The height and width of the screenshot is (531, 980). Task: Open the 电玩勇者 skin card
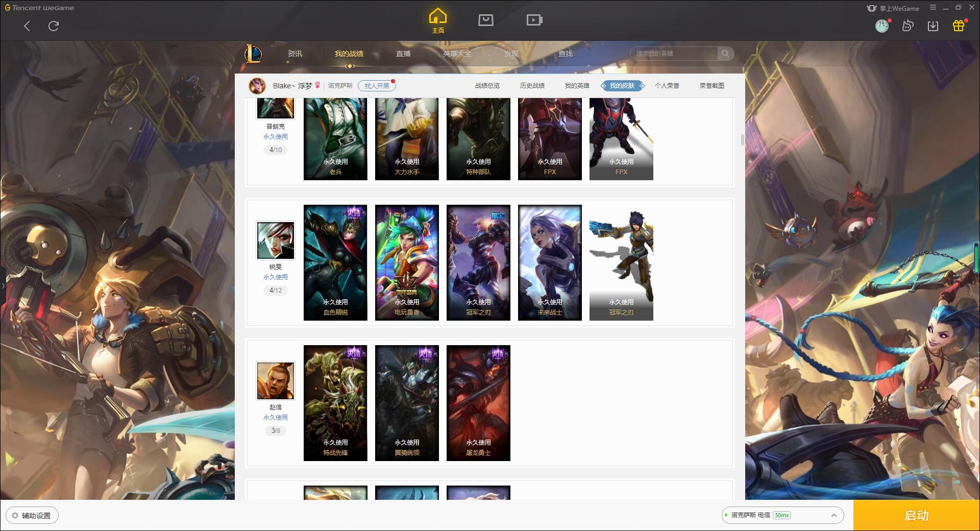(x=407, y=263)
